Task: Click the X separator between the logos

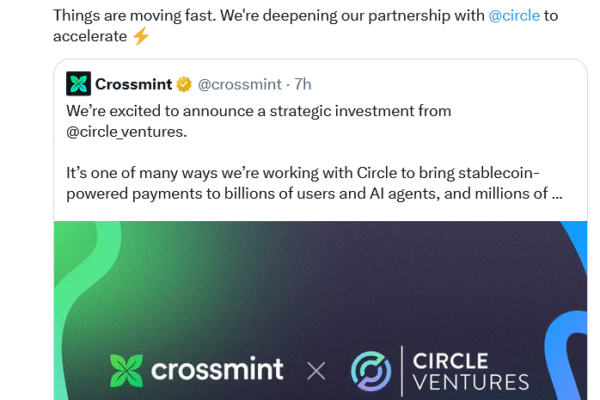Action: pos(316,372)
